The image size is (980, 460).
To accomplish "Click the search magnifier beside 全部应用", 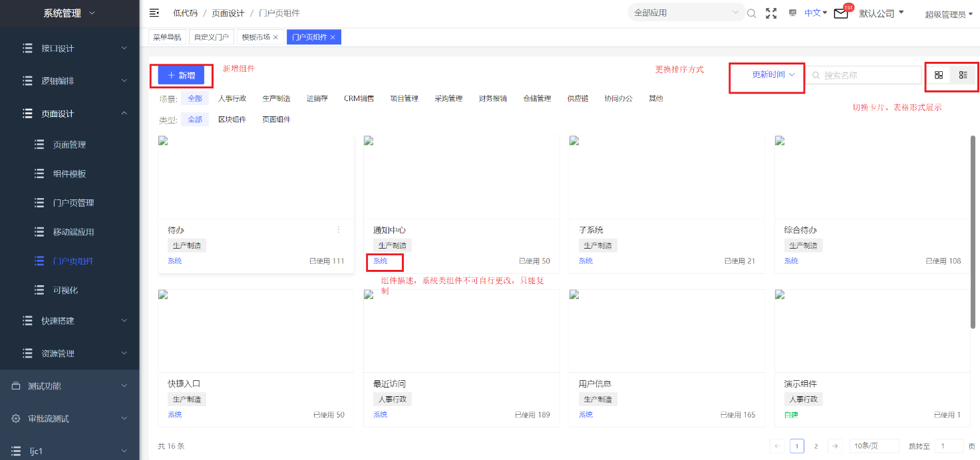I will (751, 13).
